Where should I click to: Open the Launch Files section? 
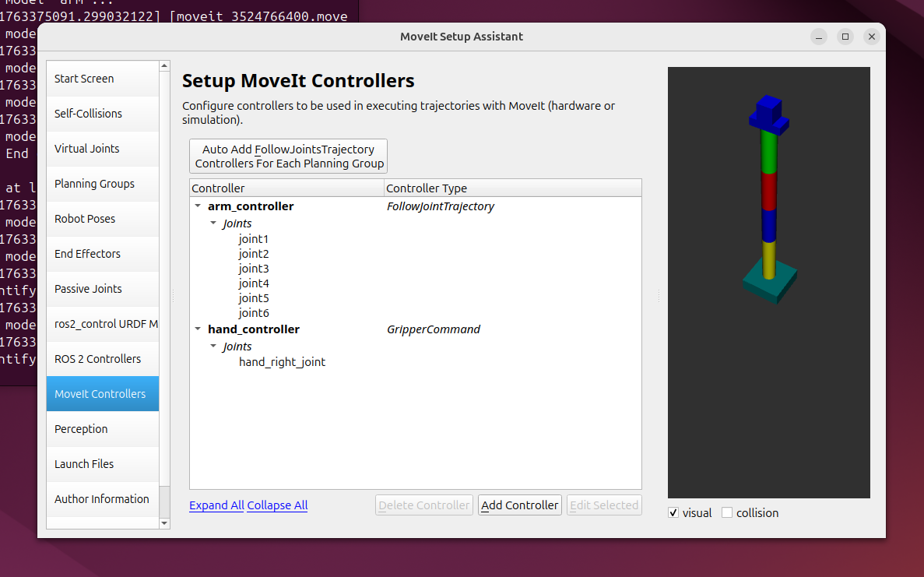pyautogui.click(x=103, y=464)
